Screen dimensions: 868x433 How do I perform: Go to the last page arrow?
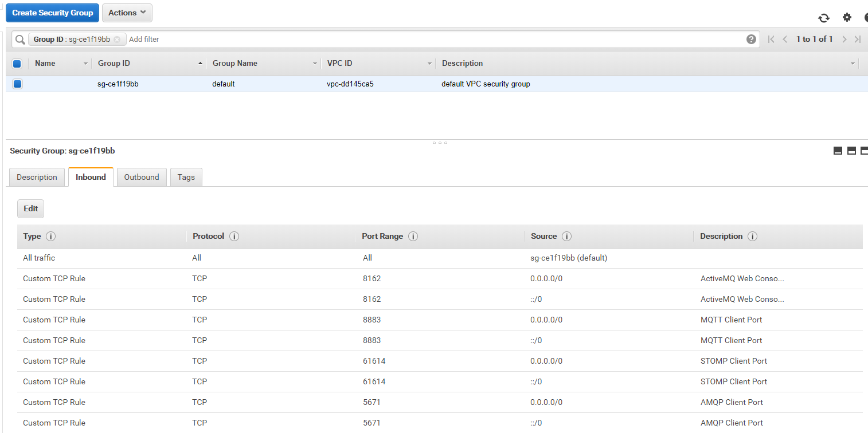click(x=858, y=39)
